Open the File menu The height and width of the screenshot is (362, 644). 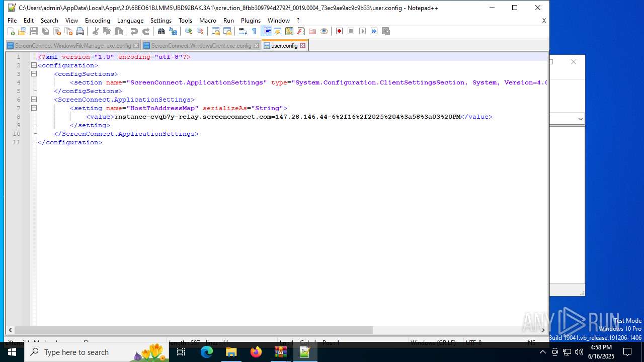click(x=12, y=21)
